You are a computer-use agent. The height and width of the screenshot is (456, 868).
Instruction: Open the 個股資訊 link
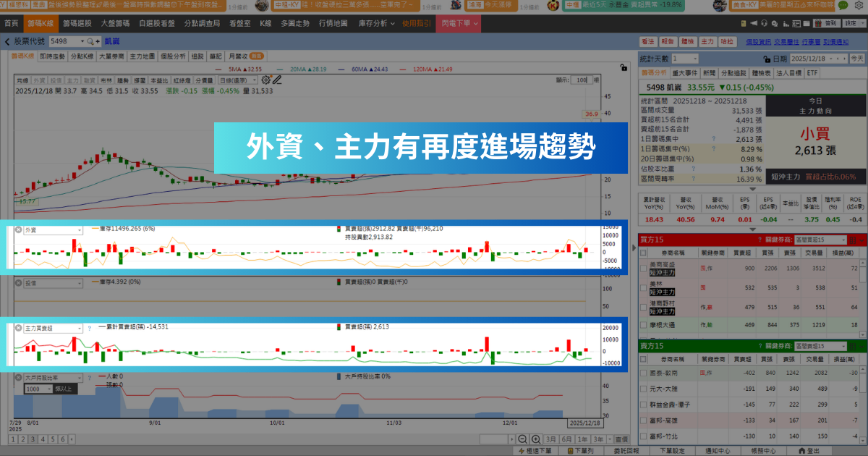coord(758,43)
